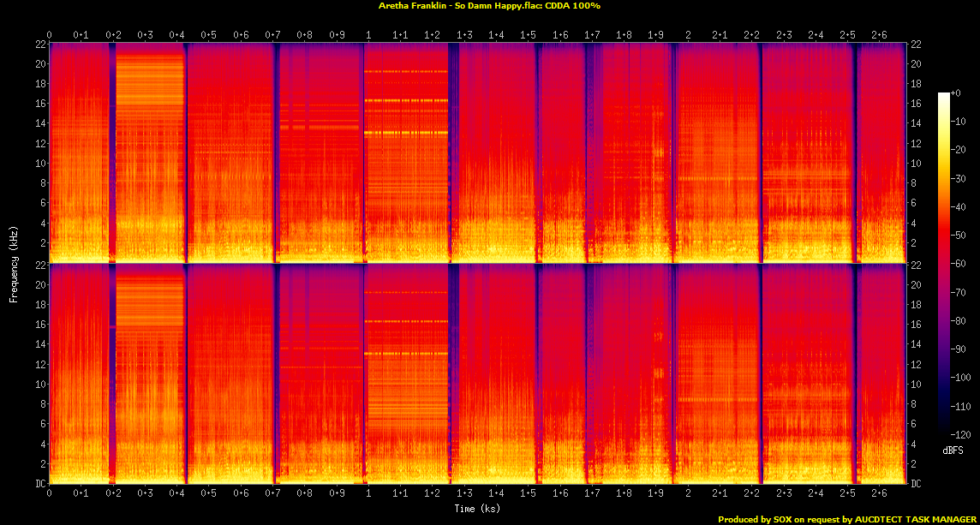Click the dBFS label under the color scale
980x525 pixels.
point(953,450)
